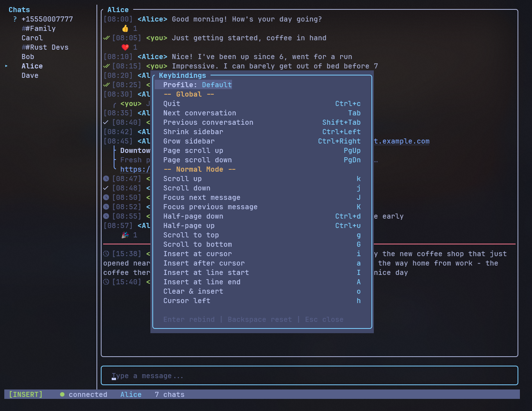This screenshot has height=411, width=532.
Task: Open the https:// link under Downtown message
Action: click(136, 169)
